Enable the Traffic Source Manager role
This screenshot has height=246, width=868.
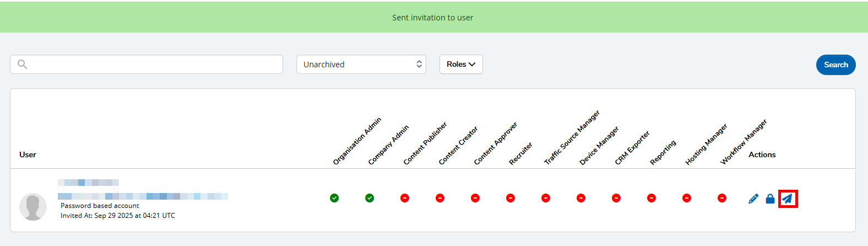coord(546,198)
